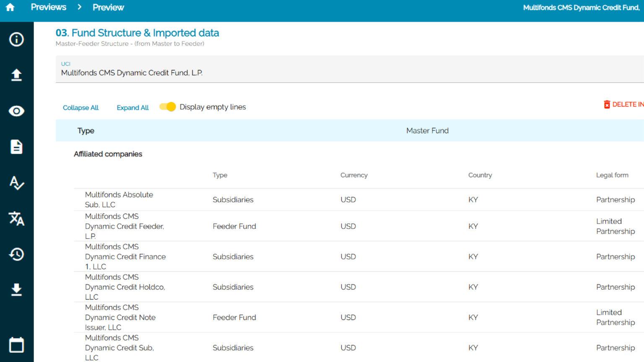The height and width of the screenshot is (362, 644).
Task: Open the eye preview sidebar icon
Action: (16, 111)
